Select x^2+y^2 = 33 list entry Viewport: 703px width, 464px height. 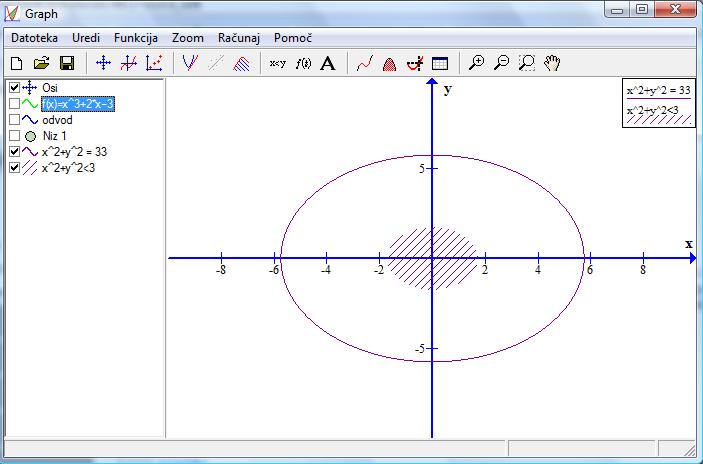pos(77,152)
